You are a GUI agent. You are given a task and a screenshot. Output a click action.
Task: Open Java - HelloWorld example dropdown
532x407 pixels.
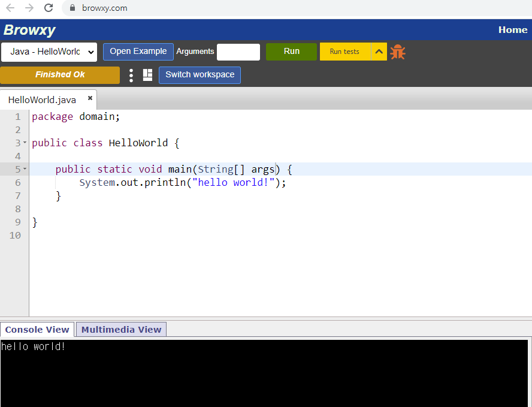coord(49,52)
